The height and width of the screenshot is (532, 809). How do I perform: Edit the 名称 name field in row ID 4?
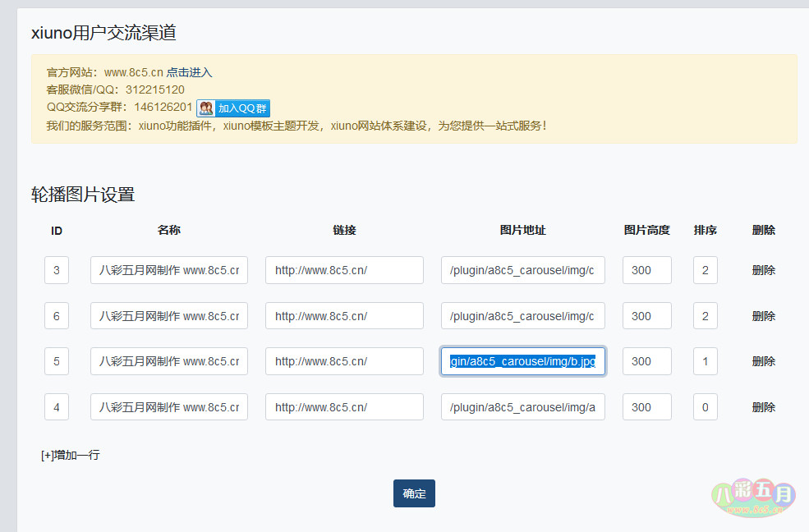click(169, 407)
